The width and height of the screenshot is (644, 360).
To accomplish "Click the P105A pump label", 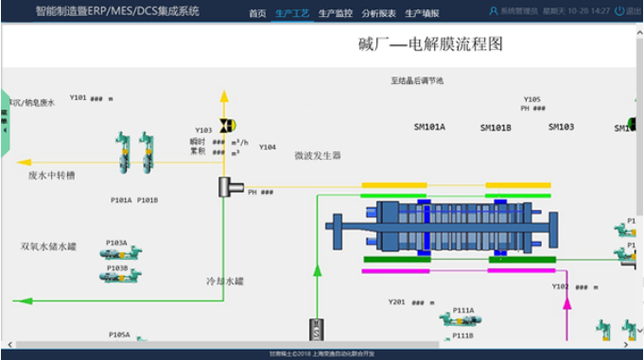I will pyautogui.click(x=119, y=334).
